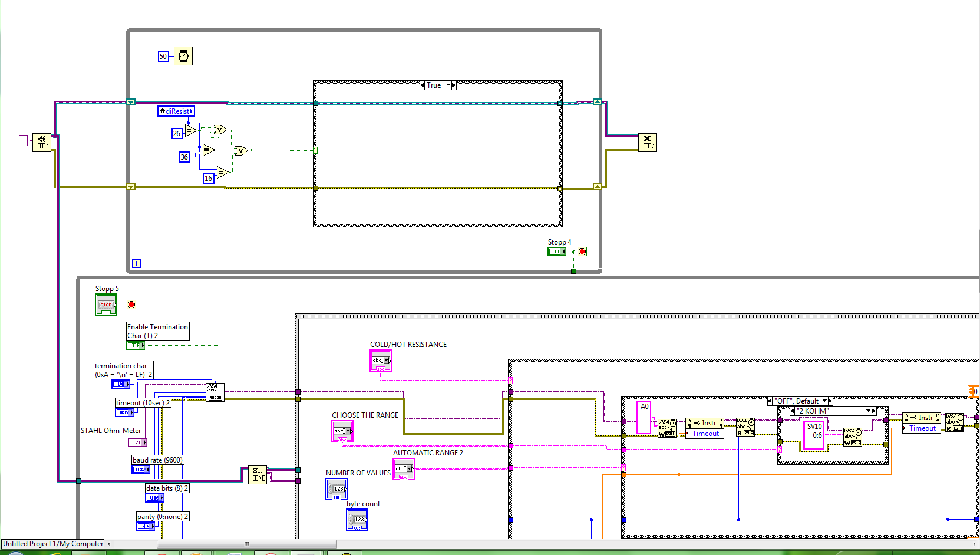Select the data bits U16 terminal

pyautogui.click(x=154, y=498)
